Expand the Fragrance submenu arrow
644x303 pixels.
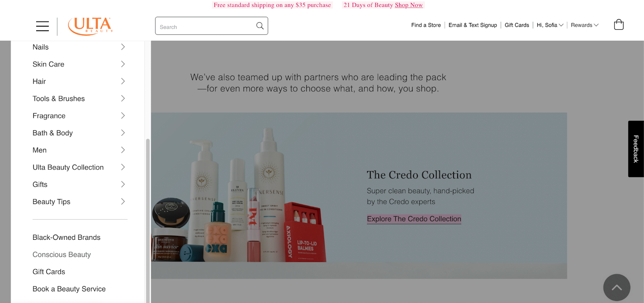(x=123, y=116)
